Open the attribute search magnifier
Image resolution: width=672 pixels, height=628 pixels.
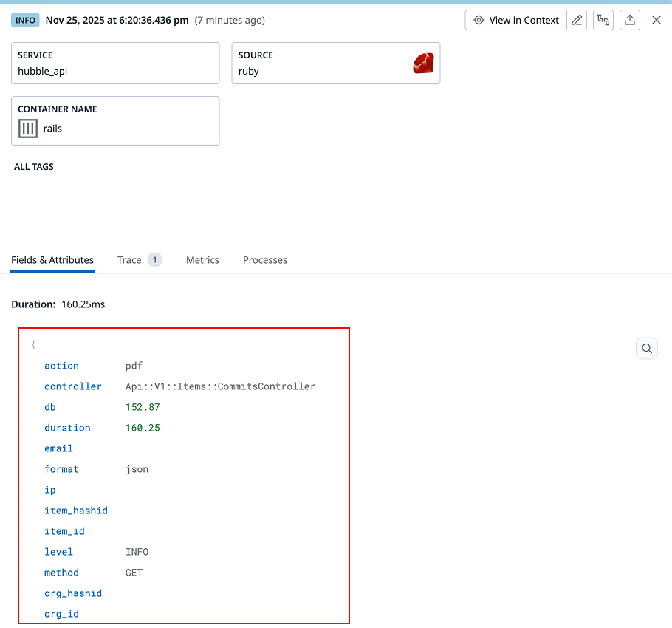(647, 349)
